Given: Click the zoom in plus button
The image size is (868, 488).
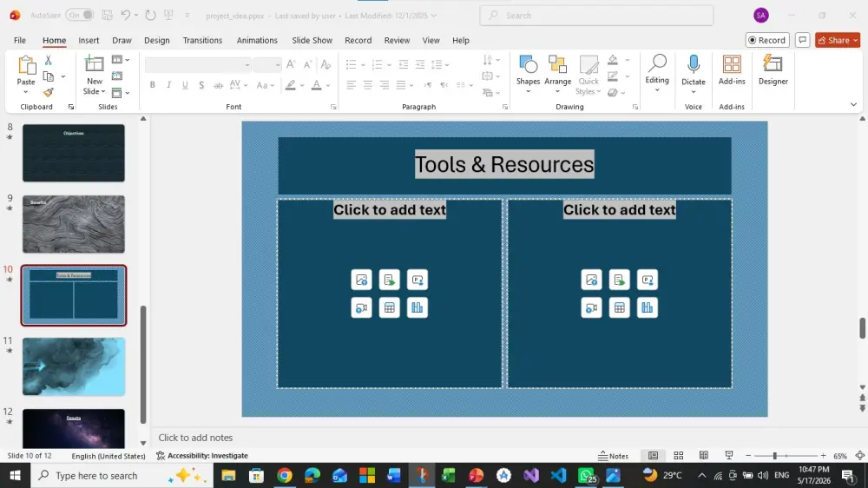Looking at the screenshot, I should pyautogui.click(x=823, y=455).
